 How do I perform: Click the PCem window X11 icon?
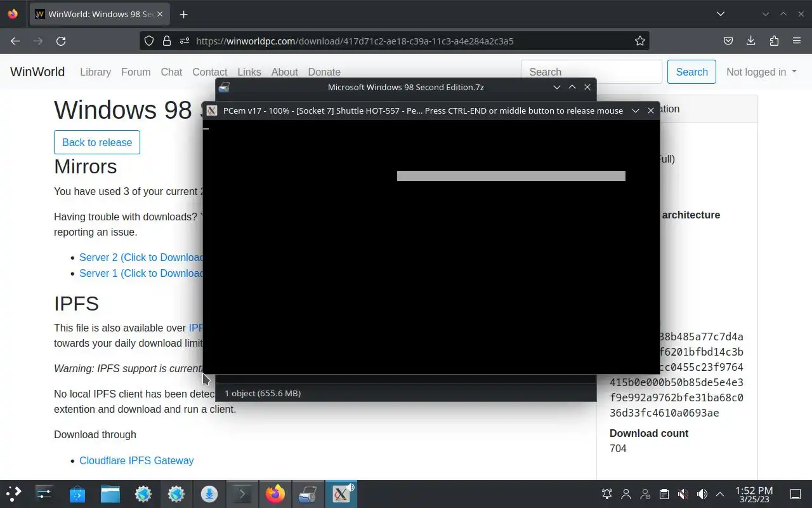tap(212, 110)
